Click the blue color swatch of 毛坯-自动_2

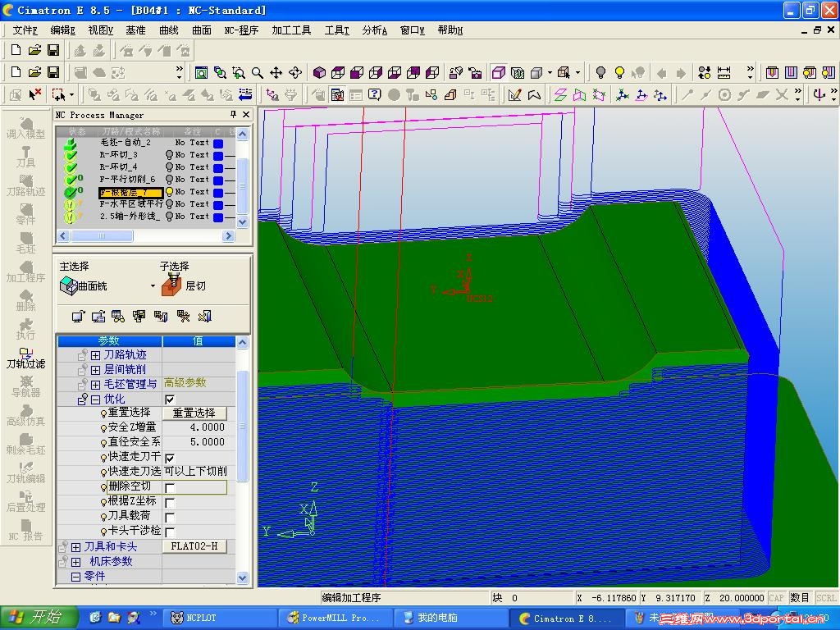point(218,143)
